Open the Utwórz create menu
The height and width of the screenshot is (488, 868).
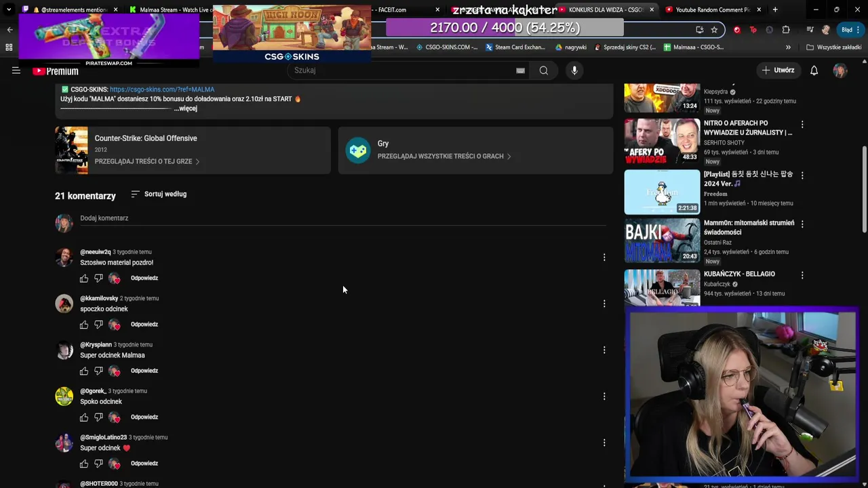point(778,70)
